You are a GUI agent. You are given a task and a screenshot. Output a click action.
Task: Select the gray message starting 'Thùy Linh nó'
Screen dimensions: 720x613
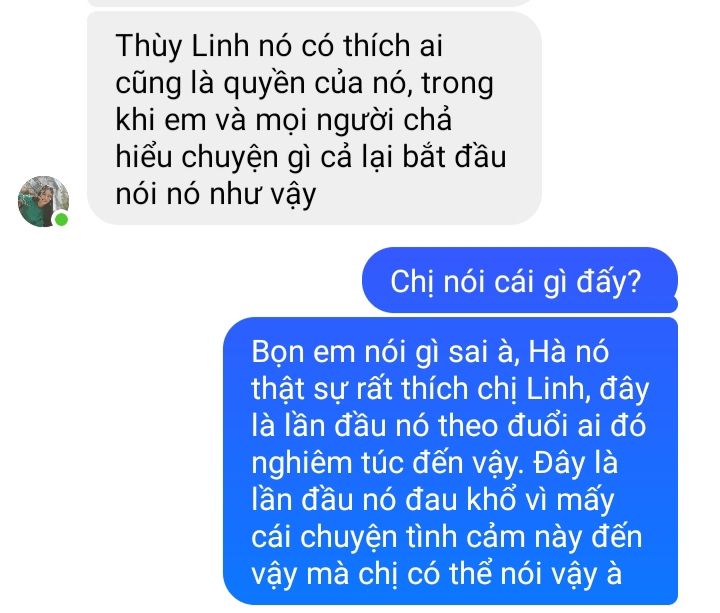314,118
